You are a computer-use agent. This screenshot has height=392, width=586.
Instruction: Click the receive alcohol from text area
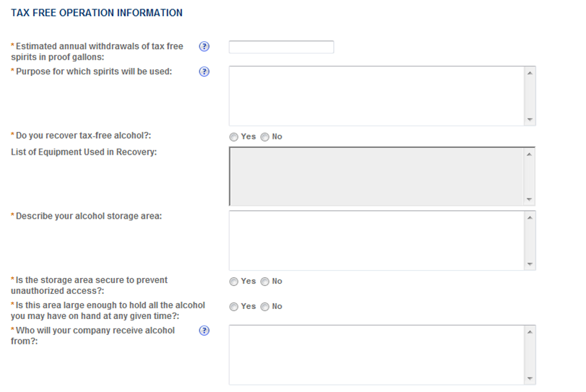[376, 354]
